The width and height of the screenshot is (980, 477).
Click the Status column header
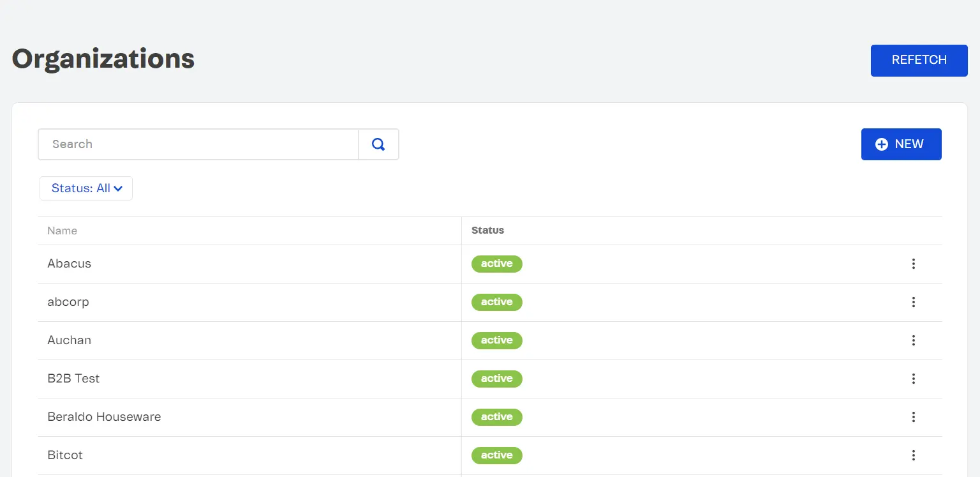tap(487, 231)
